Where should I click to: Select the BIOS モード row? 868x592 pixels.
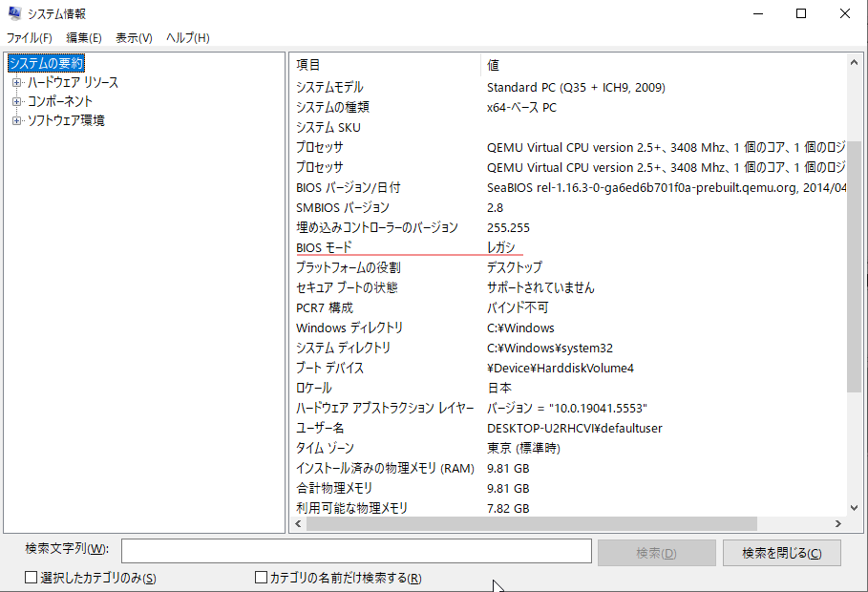tap(568, 247)
